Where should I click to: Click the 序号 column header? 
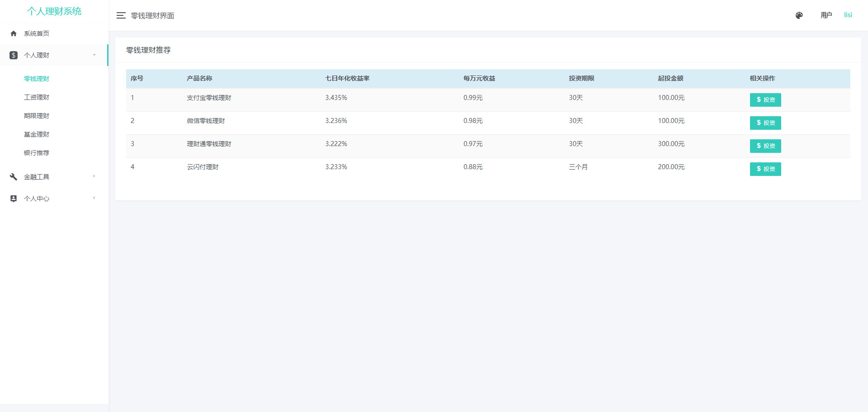point(137,78)
